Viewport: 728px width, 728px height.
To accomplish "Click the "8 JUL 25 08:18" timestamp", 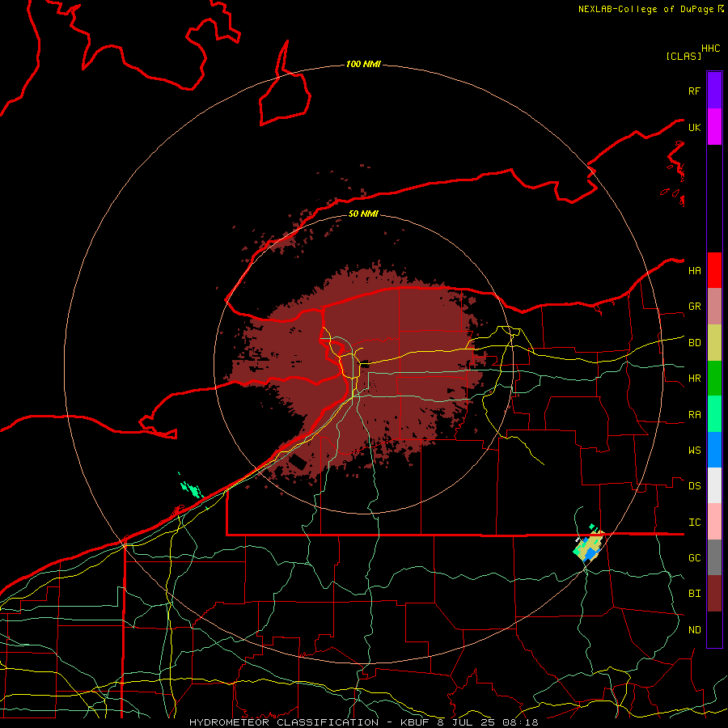I will click(x=488, y=722).
